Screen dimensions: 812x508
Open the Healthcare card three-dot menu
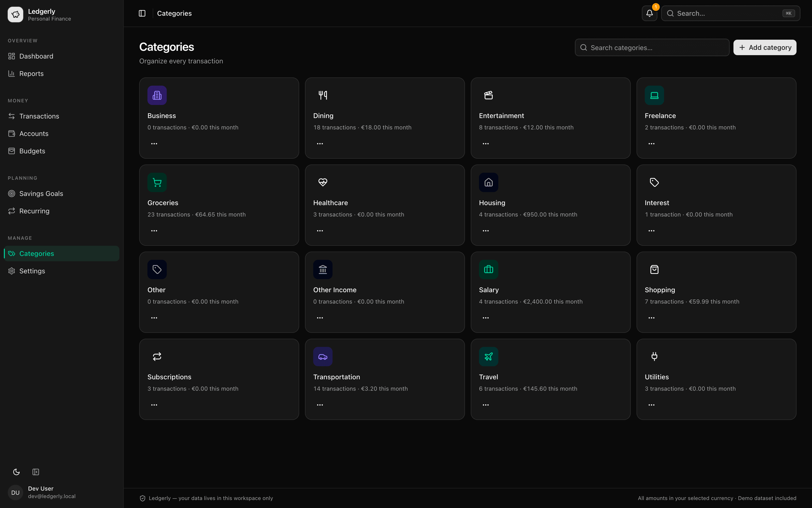(x=320, y=231)
